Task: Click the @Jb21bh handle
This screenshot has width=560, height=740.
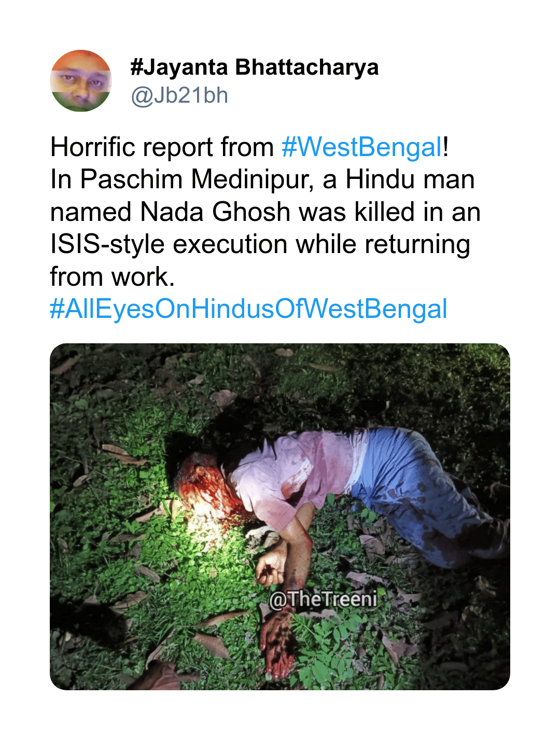Action: coord(179,95)
